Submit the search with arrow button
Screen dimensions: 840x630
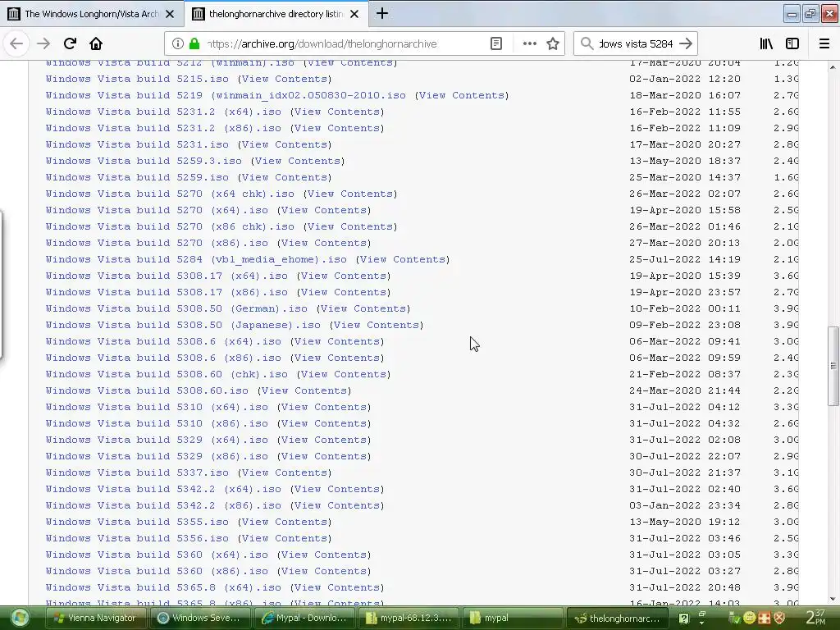[x=686, y=44]
